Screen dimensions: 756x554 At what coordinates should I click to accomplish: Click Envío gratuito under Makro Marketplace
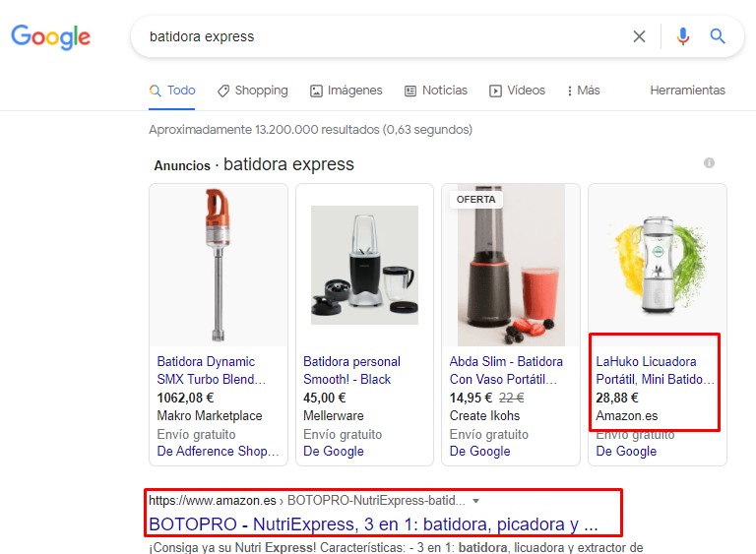[196, 434]
